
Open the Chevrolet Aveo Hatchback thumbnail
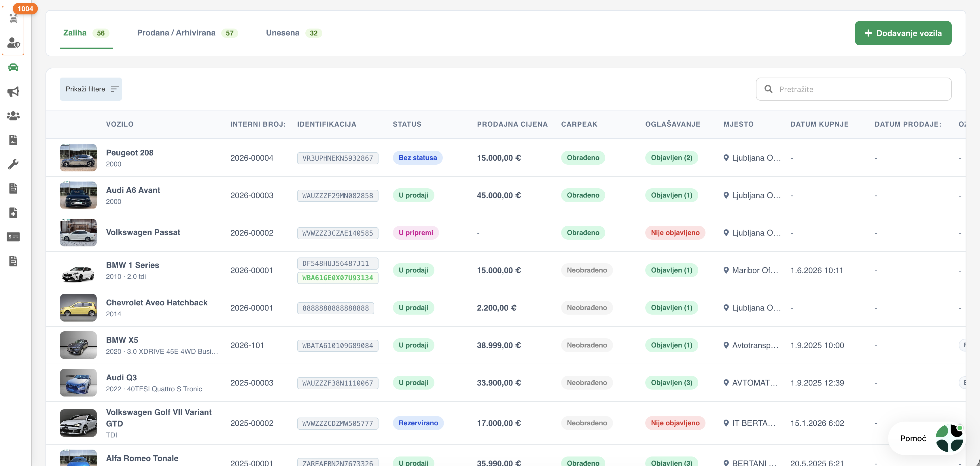(78, 308)
